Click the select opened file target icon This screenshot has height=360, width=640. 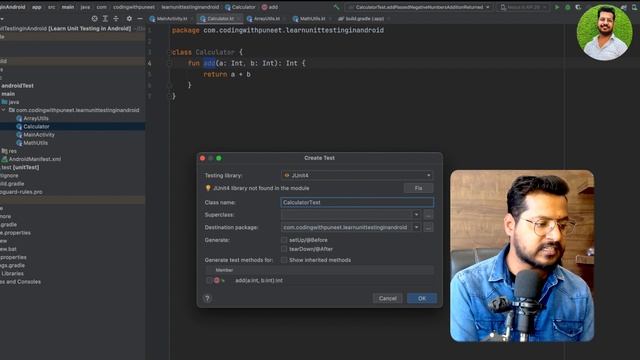pyautogui.click(x=94, y=19)
